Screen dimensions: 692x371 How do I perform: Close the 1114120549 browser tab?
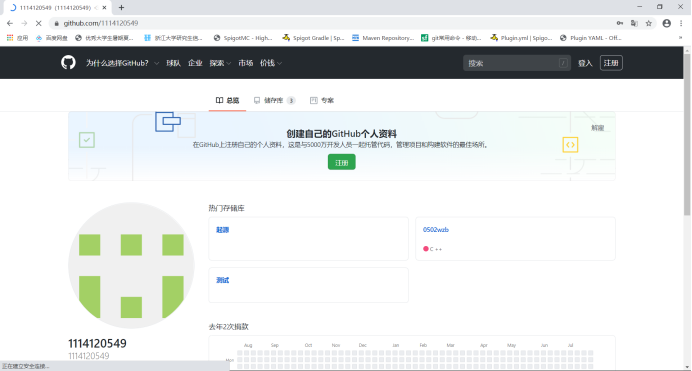coord(104,7)
